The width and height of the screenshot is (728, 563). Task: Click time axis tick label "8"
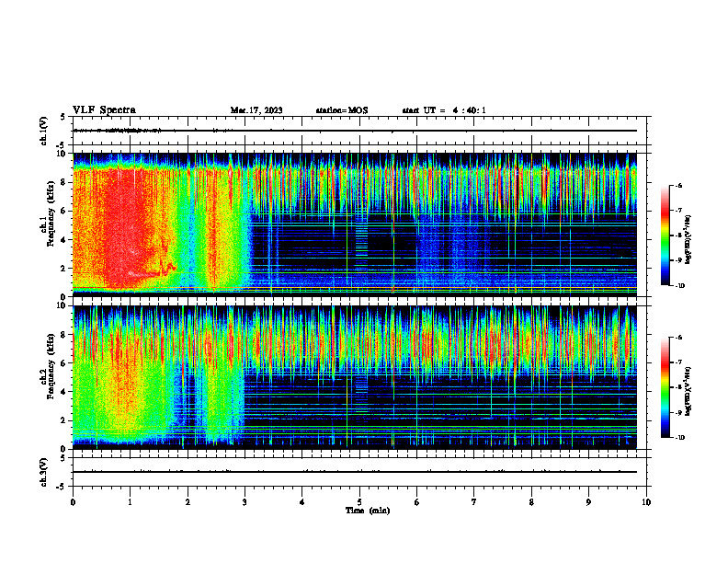tap(531, 502)
